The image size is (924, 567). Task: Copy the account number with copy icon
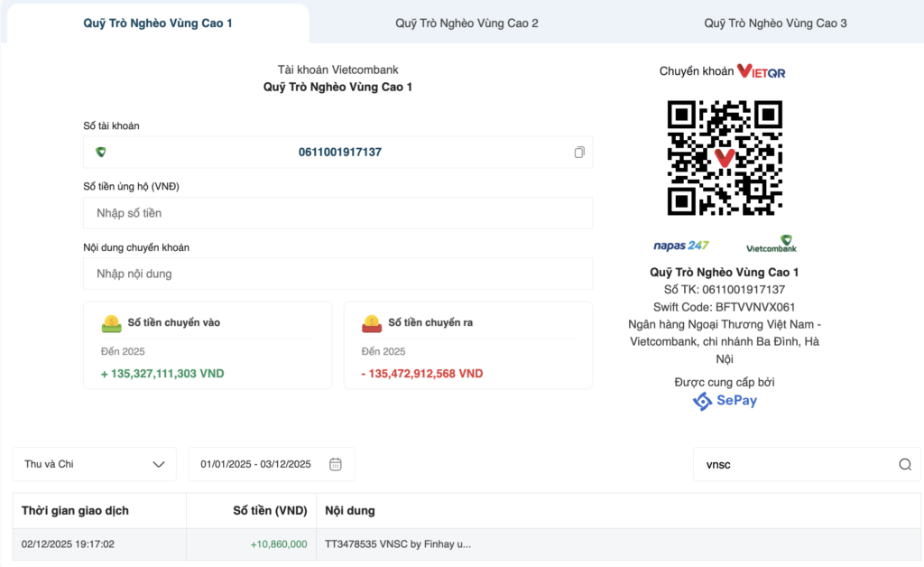click(579, 153)
